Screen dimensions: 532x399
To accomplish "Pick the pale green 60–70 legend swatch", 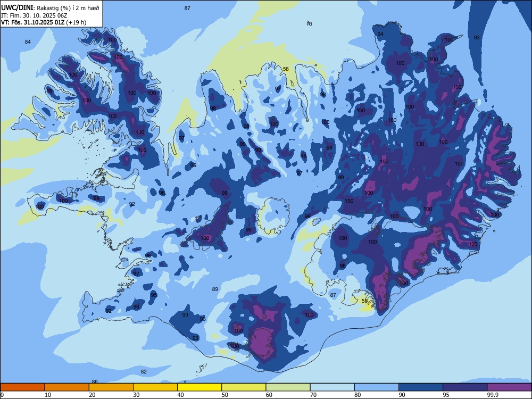I will click(x=288, y=387).
